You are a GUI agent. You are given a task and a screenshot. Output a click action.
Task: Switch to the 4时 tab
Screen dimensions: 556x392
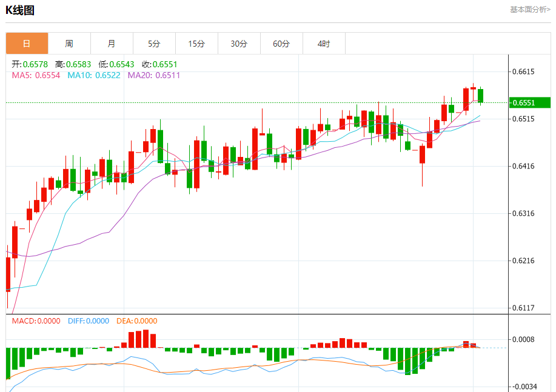click(324, 44)
